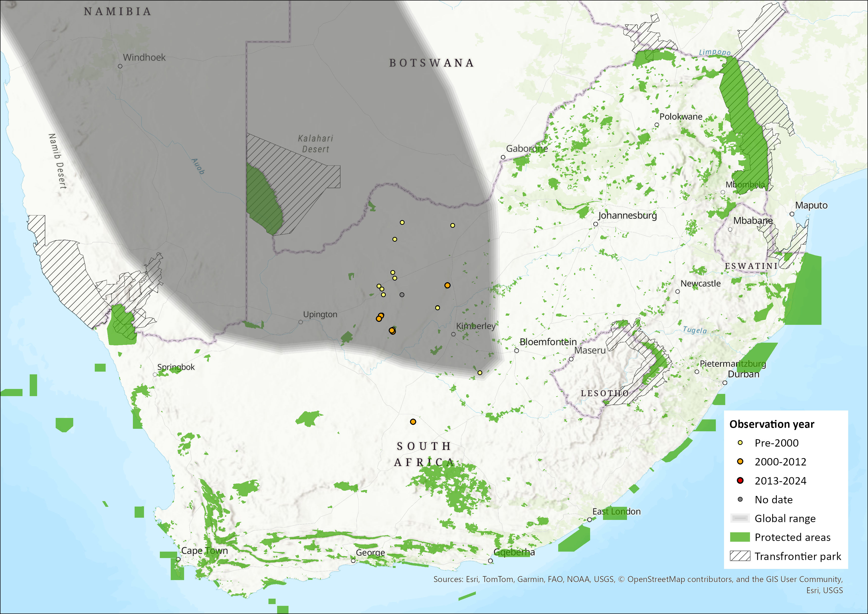Click the No date gray legend dot
Screen dimensions: 868x614
(740, 499)
